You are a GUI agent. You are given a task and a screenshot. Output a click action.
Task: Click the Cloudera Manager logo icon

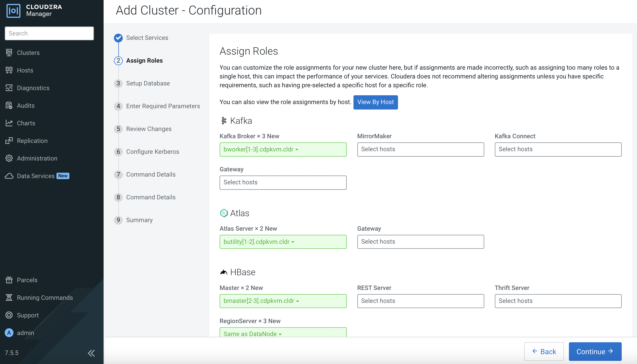(13, 11)
